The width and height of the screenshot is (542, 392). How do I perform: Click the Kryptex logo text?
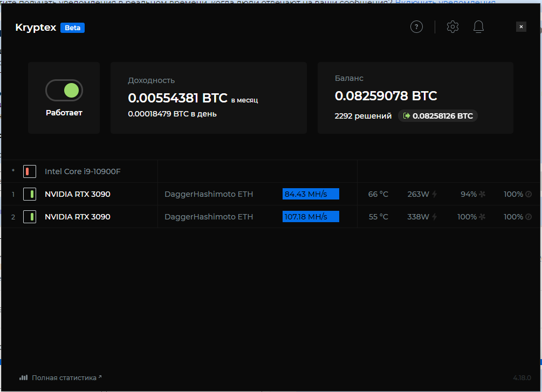coord(36,27)
